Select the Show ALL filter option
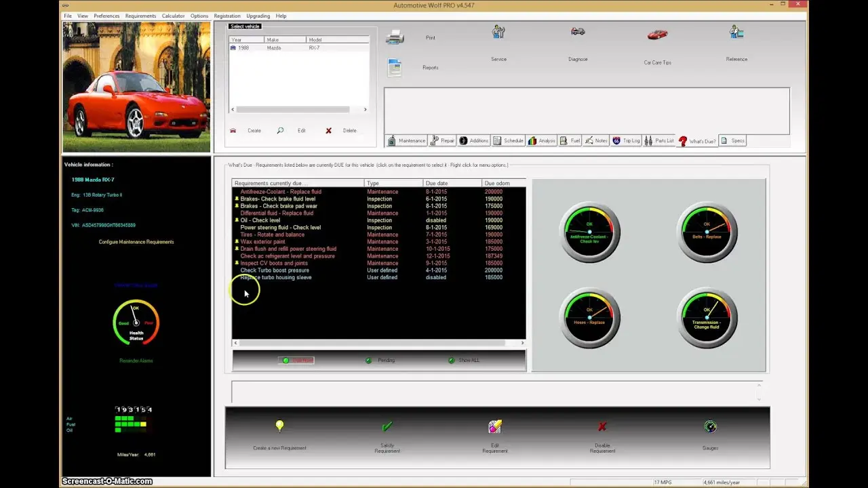868x488 pixels. 463,361
